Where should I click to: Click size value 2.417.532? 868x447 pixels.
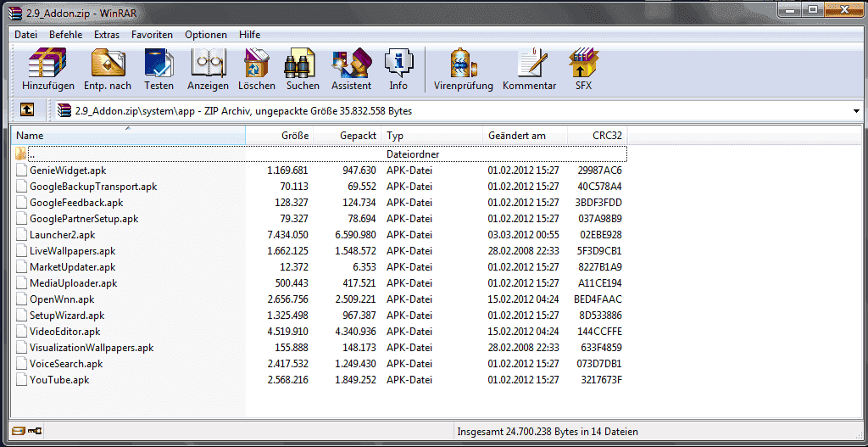pos(287,364)
